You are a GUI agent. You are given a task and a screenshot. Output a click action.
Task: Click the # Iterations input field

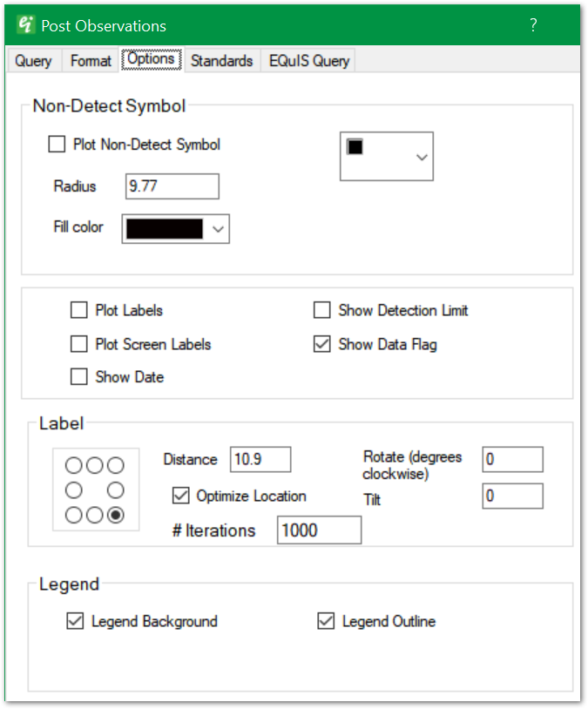(x=319, y=530)
